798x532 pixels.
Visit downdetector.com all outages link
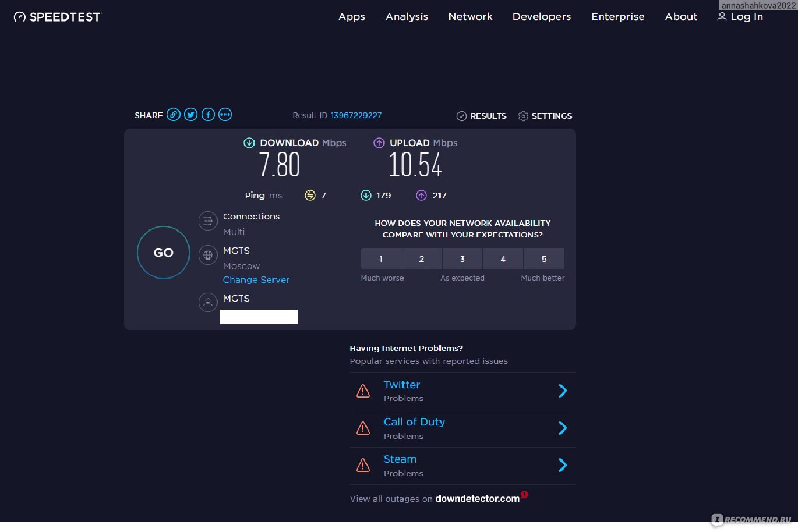[x=477, y=499]
